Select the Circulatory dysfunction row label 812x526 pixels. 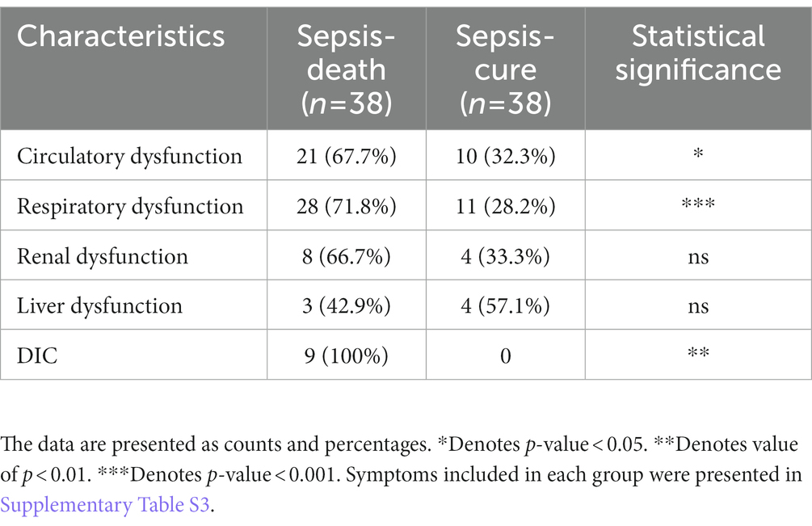(x=129, y=156)
